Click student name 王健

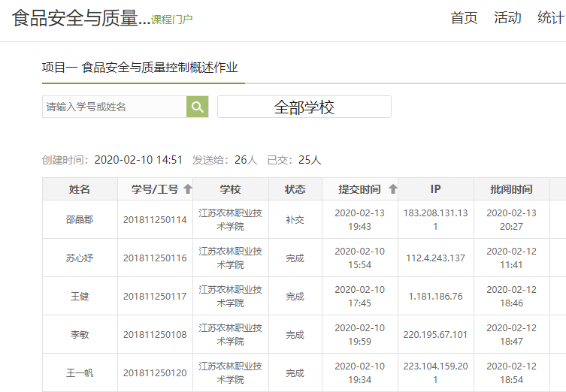(x=80, y=296)
